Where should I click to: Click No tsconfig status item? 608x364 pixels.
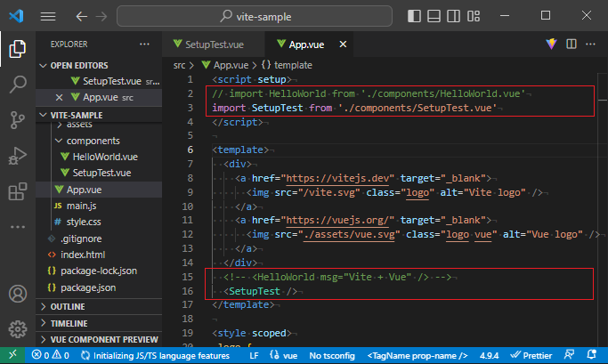pyautogui.click(x=332, y=355)
